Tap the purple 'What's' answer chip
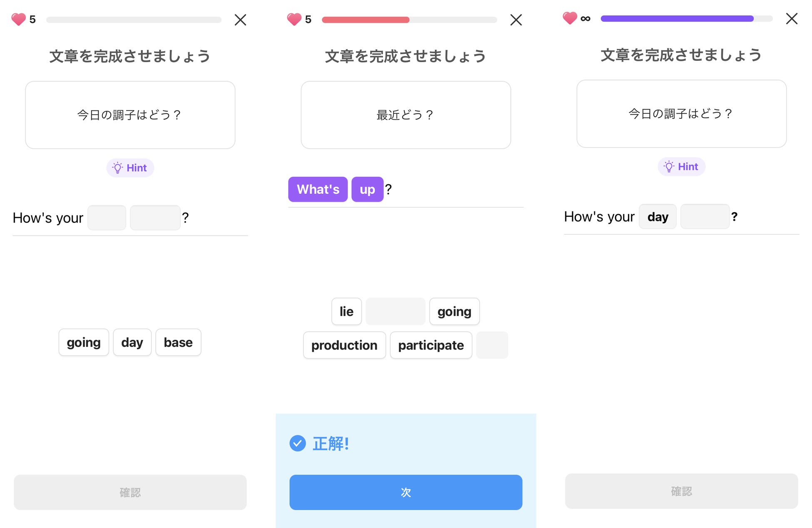Viewport: 812px width, 528px height. pyautogui.click(x=318, y=189)
